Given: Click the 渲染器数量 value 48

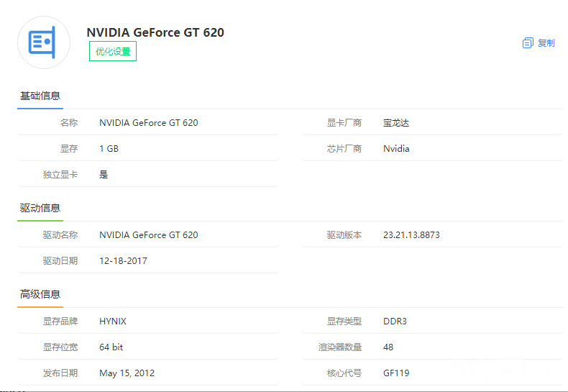Looking at the screenshot, I should click(388, 347).
